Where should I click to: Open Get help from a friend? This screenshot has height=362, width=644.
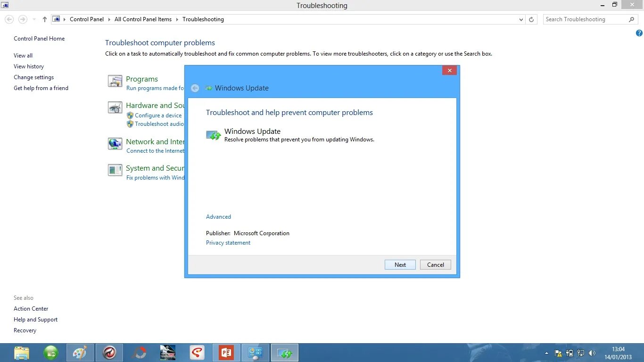click(x=41, y=88)
